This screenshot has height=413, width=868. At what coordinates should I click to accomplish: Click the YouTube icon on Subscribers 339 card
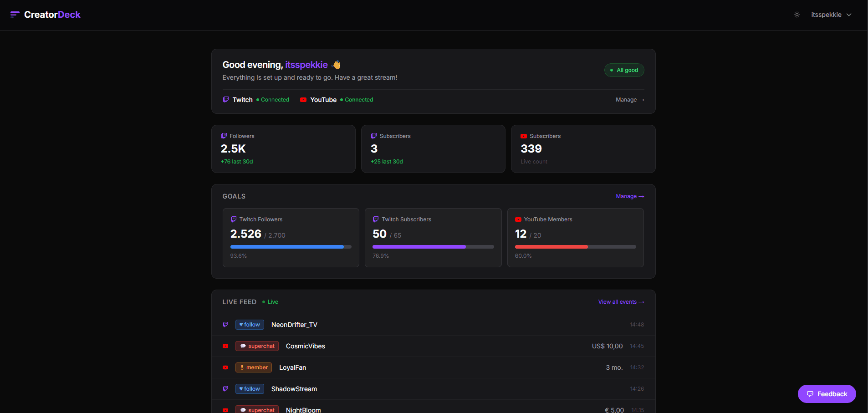(524, 136)
